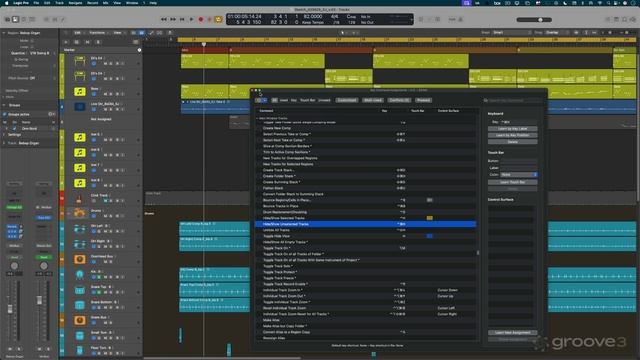Click the transport Fast Forward button
640x360 pixels.
[173, 19]
